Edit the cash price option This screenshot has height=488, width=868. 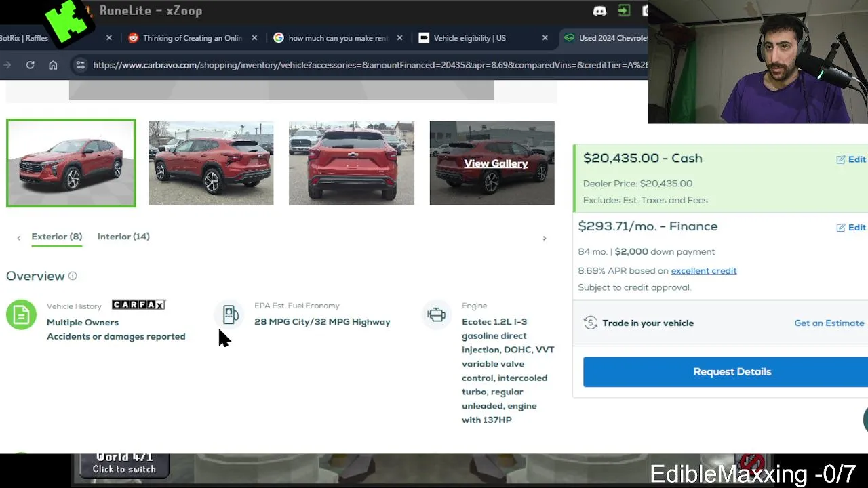coord(851,159)
